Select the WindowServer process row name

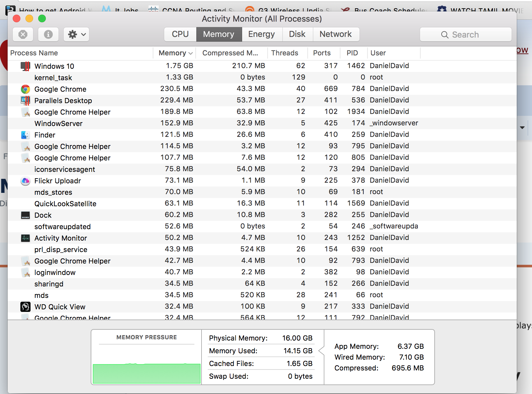59,123
